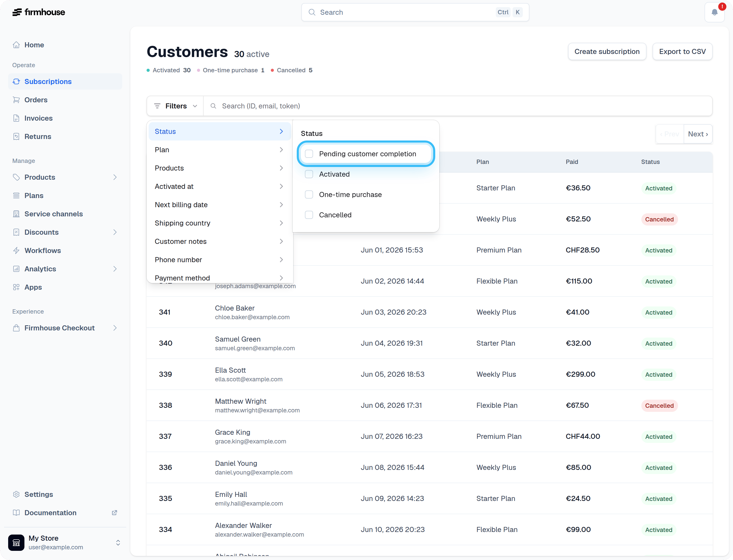Expand Products sidebar submenu chevron
733x560 pixels.
tap(115, 177)
